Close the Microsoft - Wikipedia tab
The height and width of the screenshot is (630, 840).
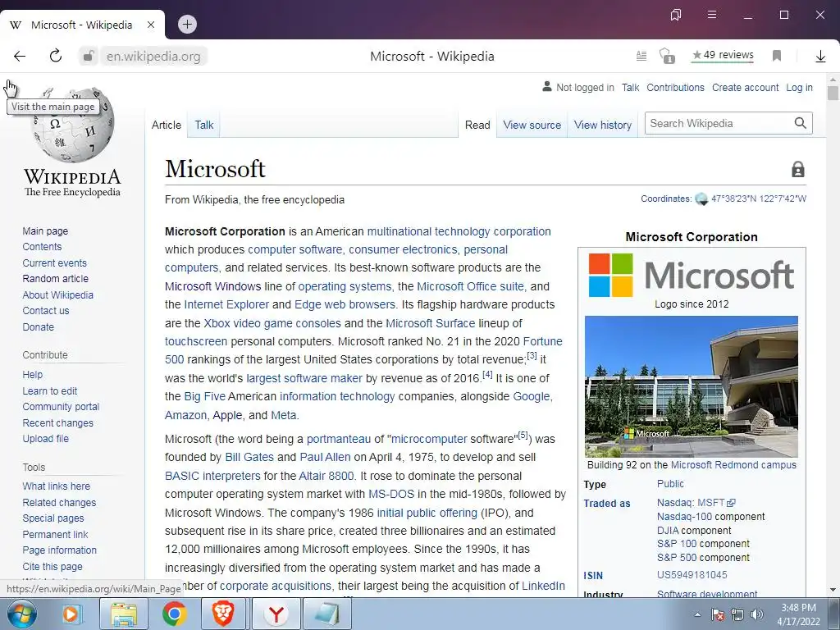point(151,25)
